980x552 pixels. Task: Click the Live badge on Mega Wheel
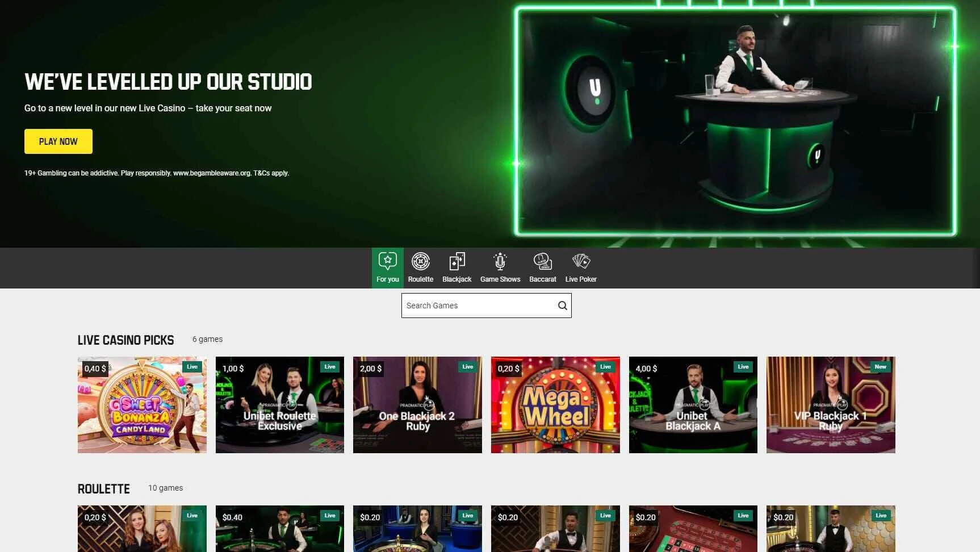[605, 367]
